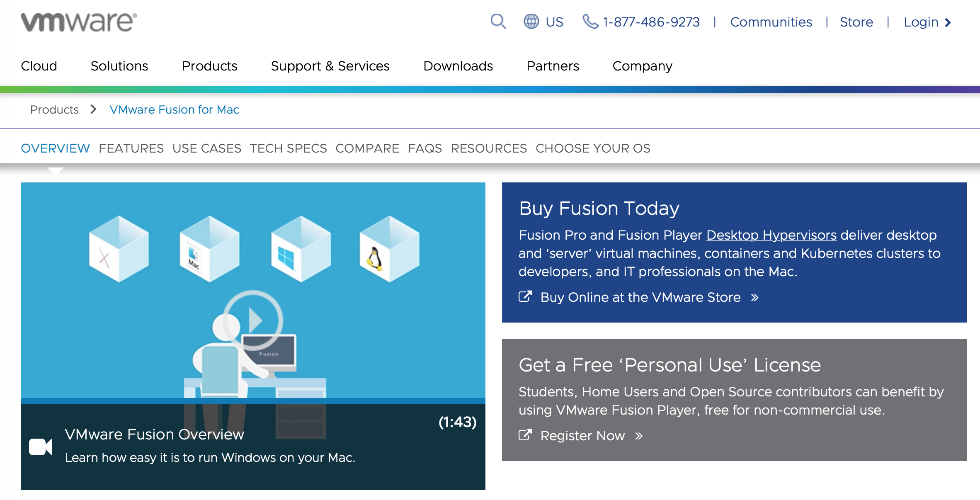Call the 1-877-486-9273 number link
Viewport: 980px width, 500px height.
[651, 22]
